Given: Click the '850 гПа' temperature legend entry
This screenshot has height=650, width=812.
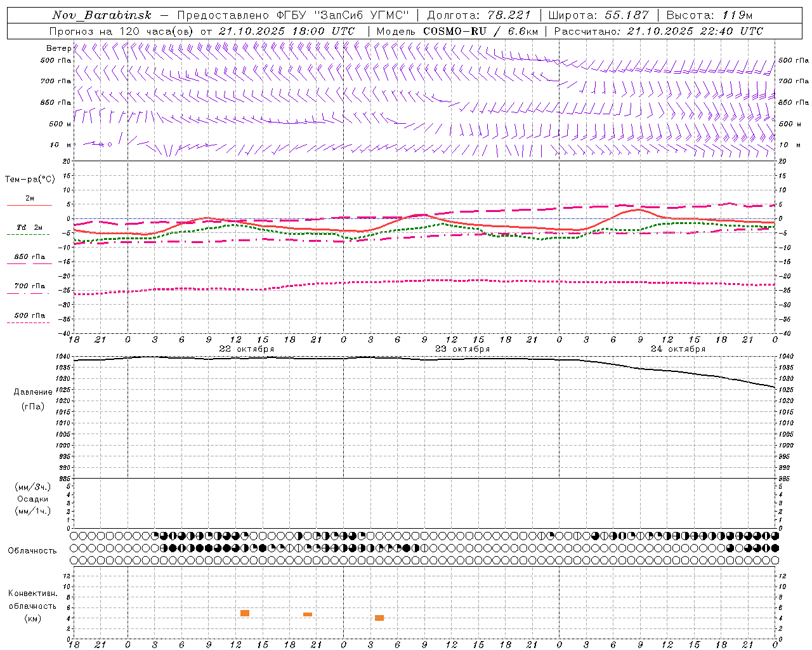Looking at the screenshot, I should point(30,257).
